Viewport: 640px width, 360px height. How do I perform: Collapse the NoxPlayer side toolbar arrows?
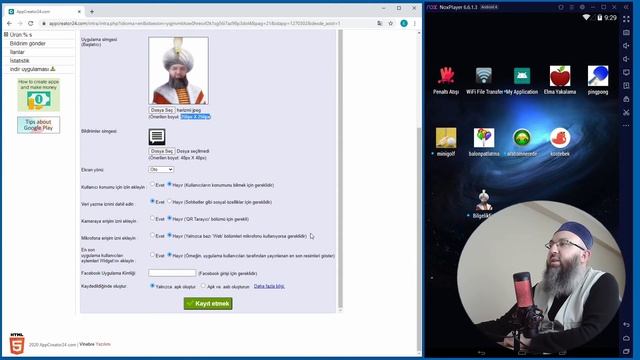click(627, 7)
